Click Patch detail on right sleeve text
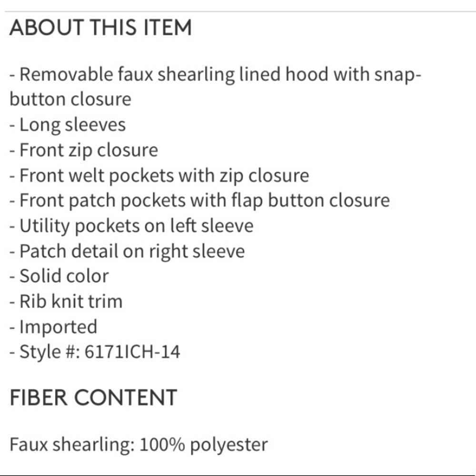 132,251
